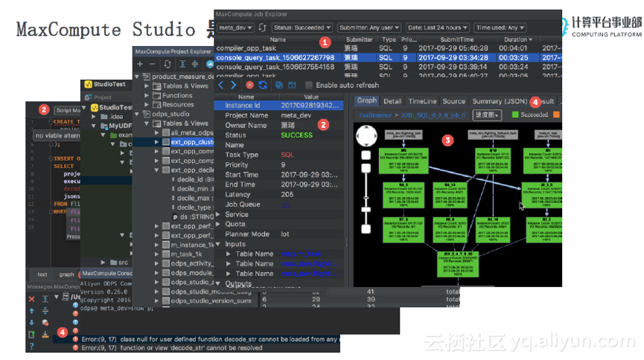Image resolution: width=644 pixels, height=360 pixels.
Task: Click the Script Mode button in editor
Action: click(68, 110)
